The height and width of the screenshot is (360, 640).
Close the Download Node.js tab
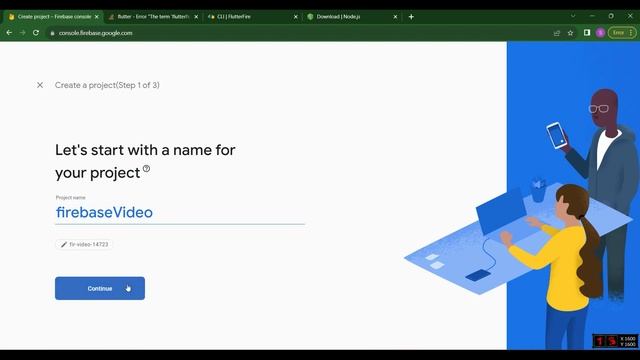[395, 17]
